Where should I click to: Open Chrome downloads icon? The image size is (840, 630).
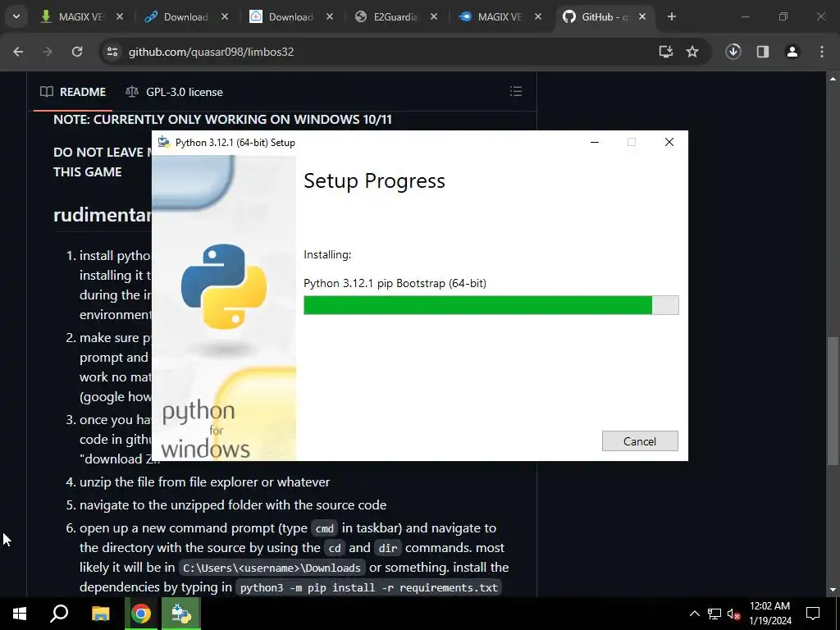733,52
